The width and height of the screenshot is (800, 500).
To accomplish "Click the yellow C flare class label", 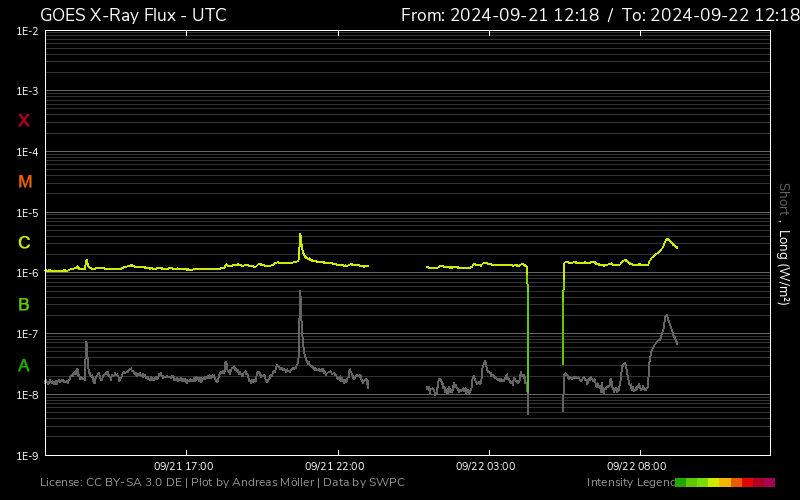I will [24, 243].
